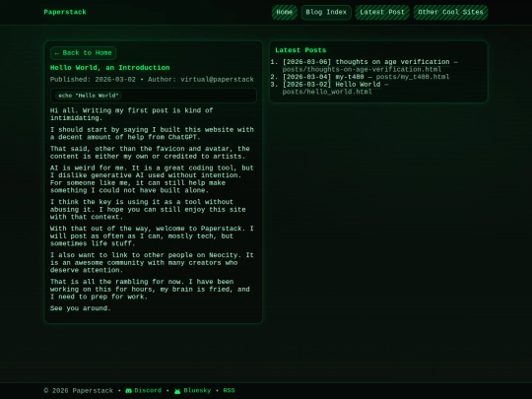Click the welcome to Paperstack paragraph

(152, 236)
